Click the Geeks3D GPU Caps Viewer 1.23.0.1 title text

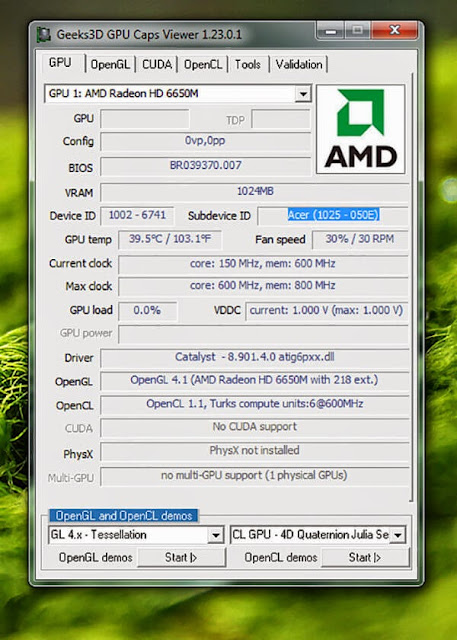(x=149, y=34)
